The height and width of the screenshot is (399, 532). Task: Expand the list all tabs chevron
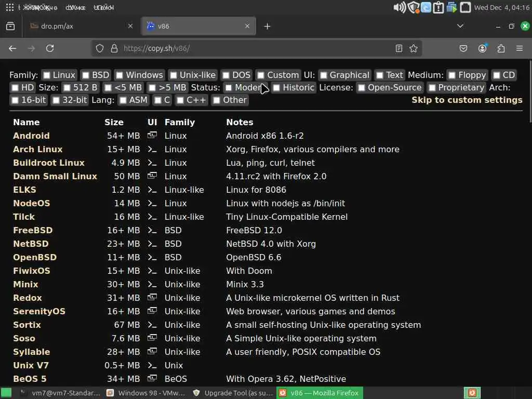460,26
